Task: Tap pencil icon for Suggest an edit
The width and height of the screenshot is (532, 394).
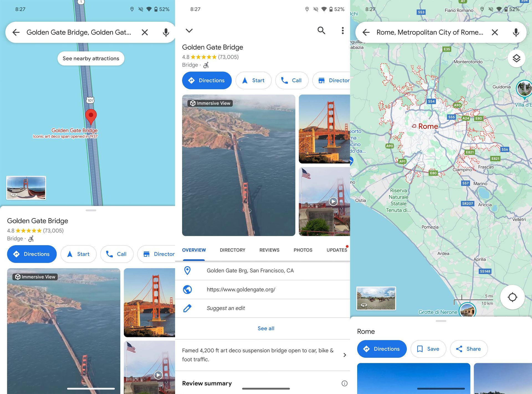Action: [x=188, y=308]
